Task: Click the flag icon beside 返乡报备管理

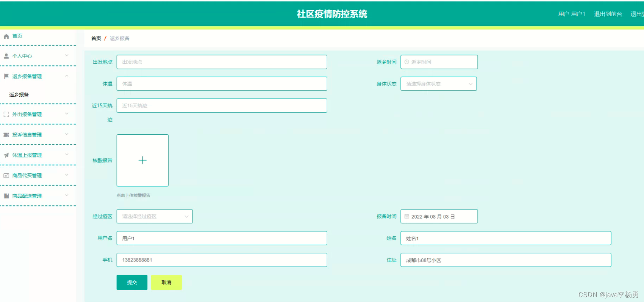Action: click(x=6, y=76)
